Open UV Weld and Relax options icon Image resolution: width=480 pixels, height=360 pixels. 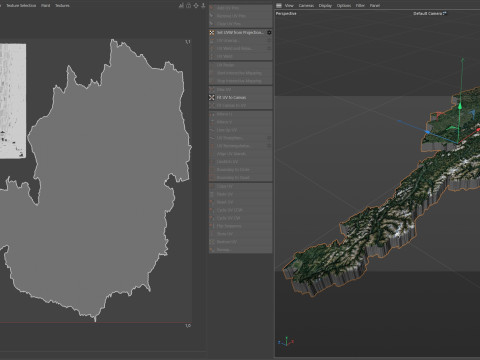point(269,49)
